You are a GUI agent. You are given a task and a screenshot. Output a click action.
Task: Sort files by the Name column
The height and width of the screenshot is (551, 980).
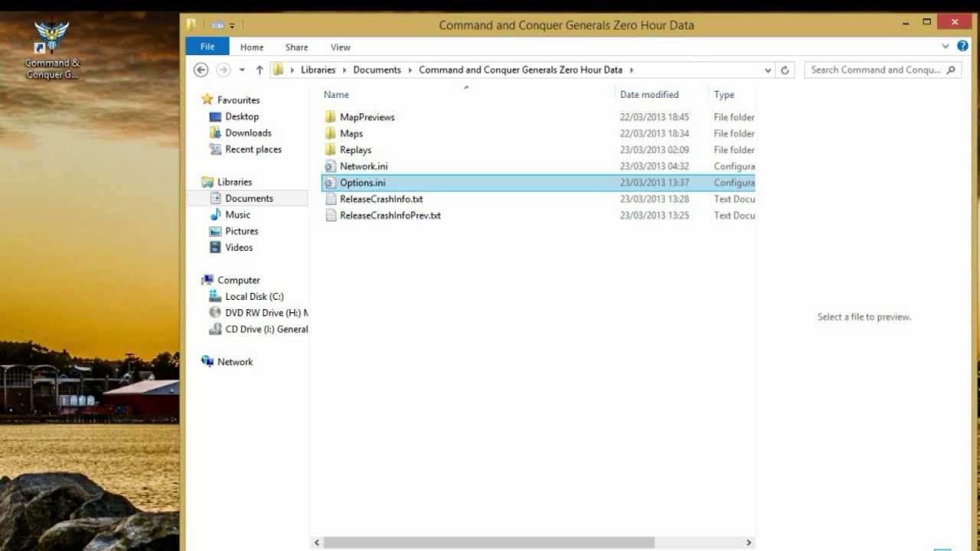(x=336, y=95)
